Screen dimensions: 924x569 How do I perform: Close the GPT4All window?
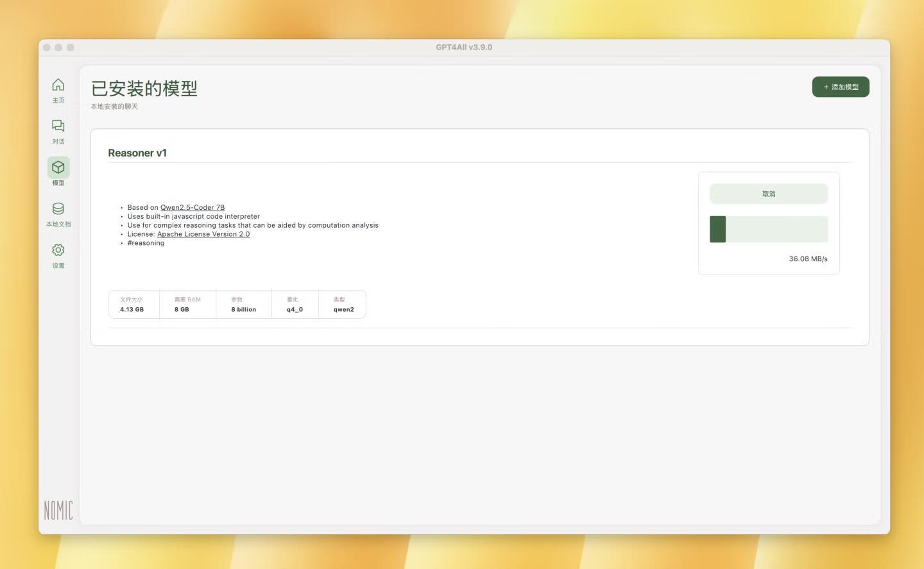[47, 47]
